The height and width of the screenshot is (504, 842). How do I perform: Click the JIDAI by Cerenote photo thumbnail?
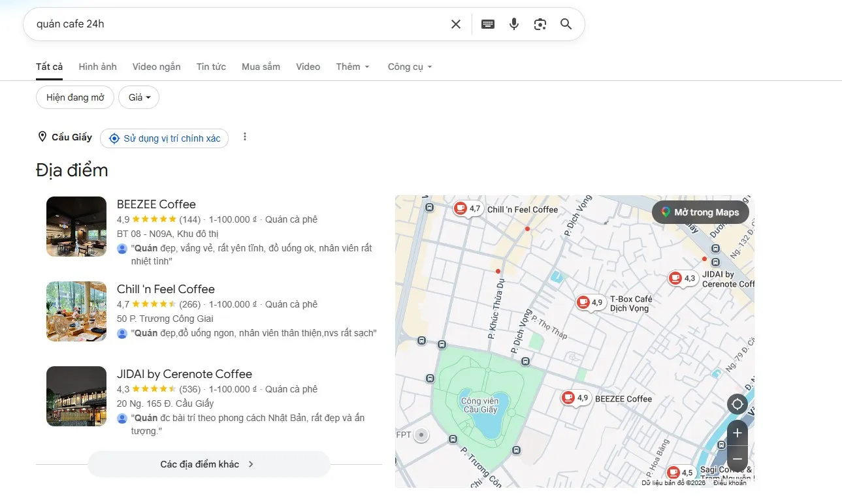click(76, 396)
